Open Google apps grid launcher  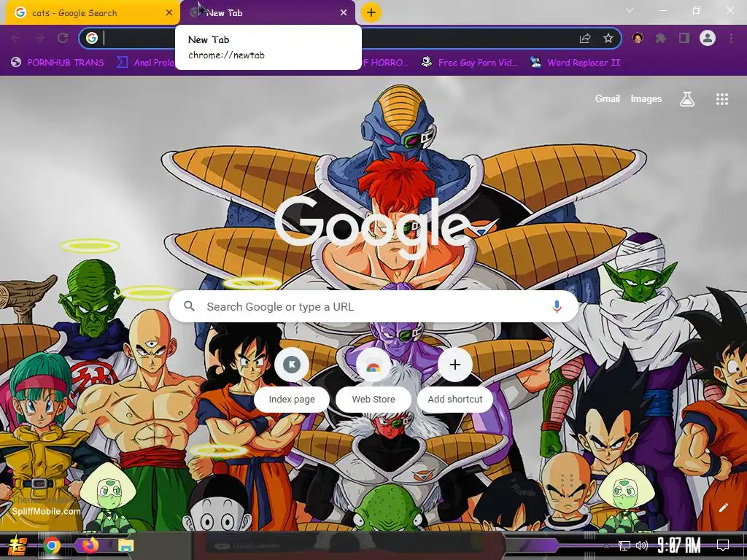[x=721, y=99]
